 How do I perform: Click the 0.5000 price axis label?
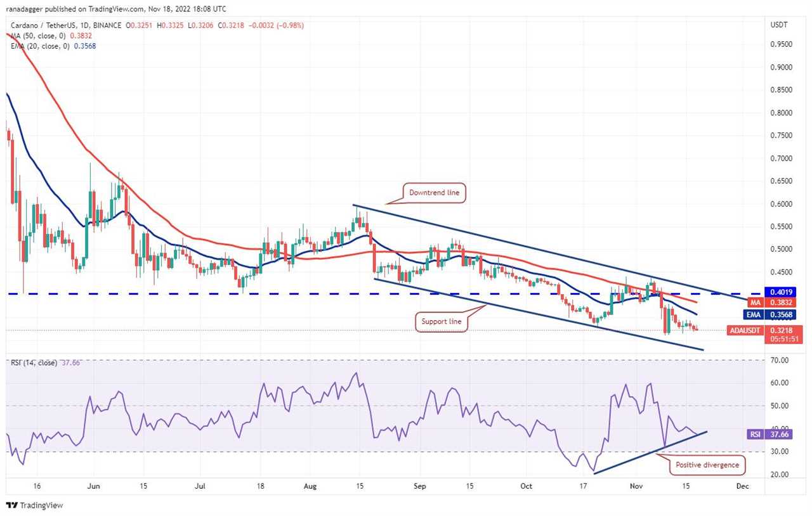(x=783, y=250)
